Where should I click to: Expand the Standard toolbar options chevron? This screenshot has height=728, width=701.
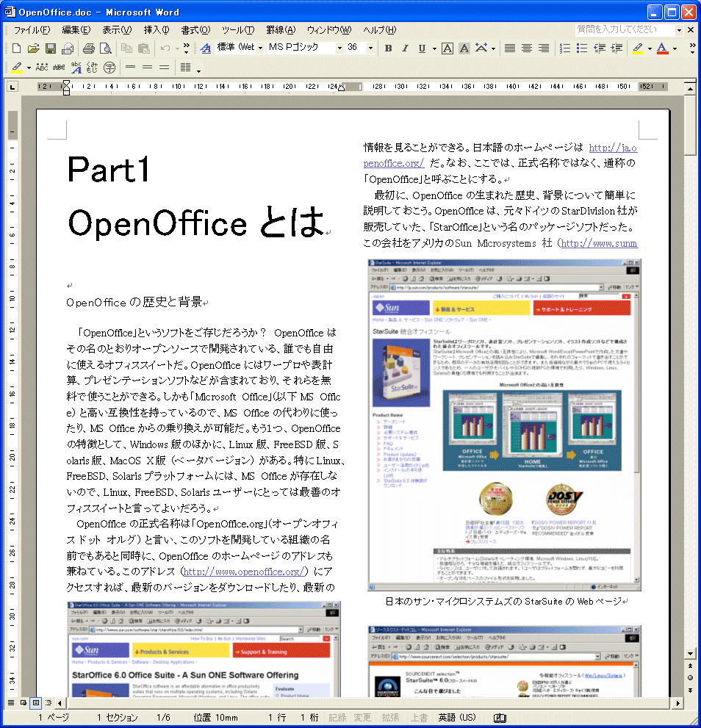coord(187,48)
